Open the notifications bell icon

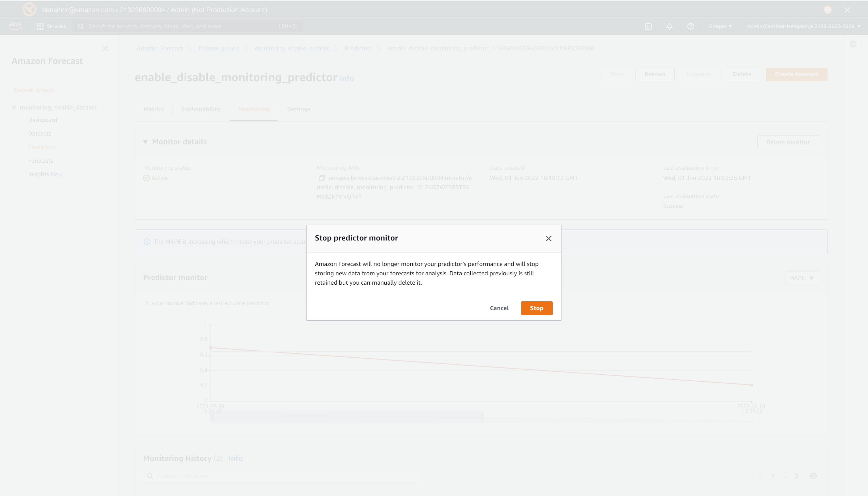click(x=669, y=26)
